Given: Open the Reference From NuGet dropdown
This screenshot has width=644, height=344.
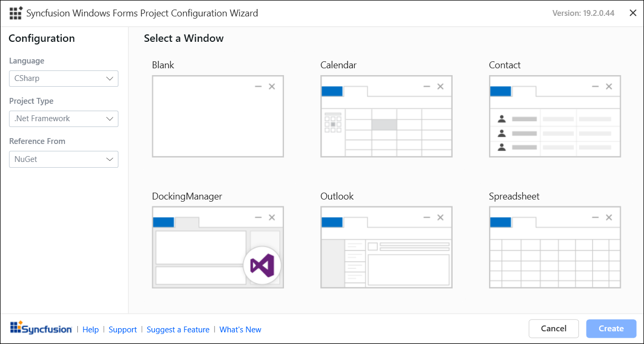Looking at the screenshot, I should point(63,159).
